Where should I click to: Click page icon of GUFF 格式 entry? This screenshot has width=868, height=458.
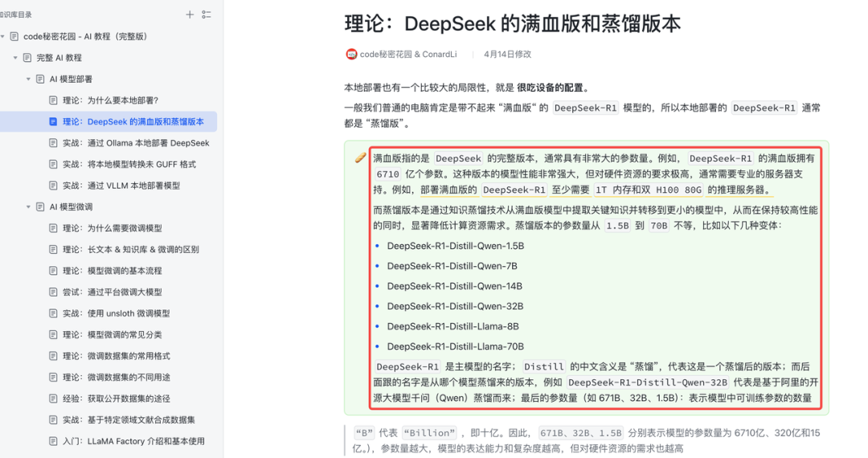pos(53,164)
